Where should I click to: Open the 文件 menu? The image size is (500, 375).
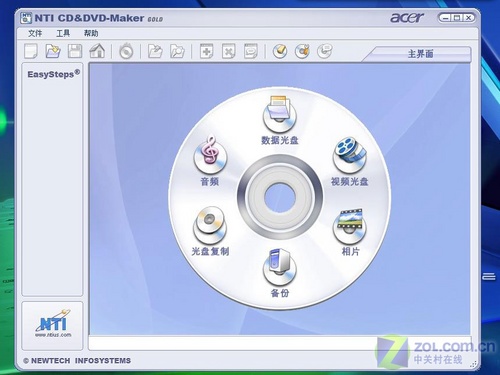point(35,33)
